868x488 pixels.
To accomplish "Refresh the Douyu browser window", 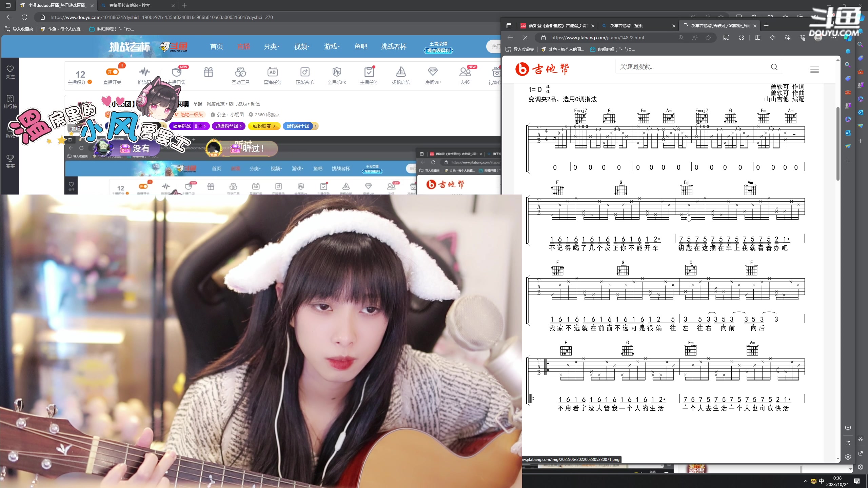I will click(x=24, y=17).
